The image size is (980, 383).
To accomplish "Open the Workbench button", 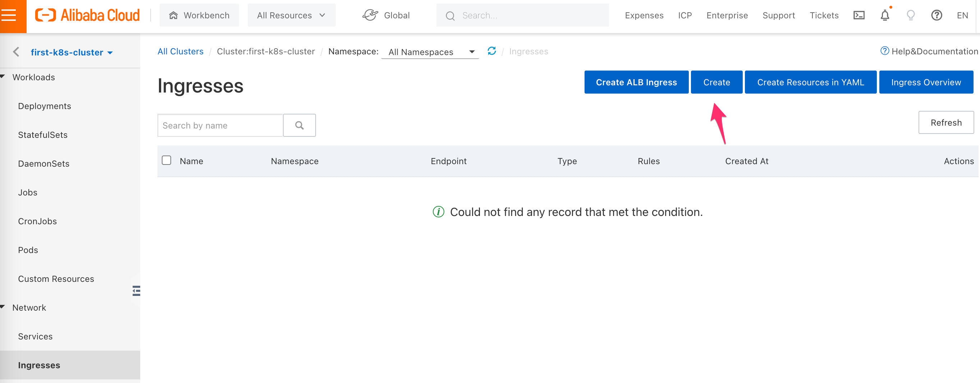I will coord(200,15).
